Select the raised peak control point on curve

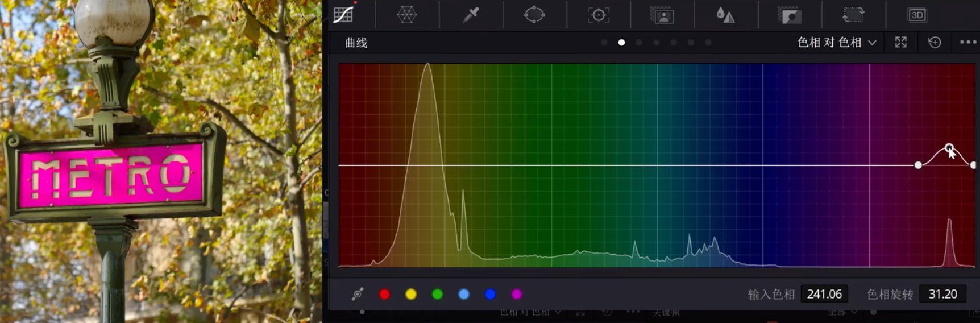(x=949, y=148)
